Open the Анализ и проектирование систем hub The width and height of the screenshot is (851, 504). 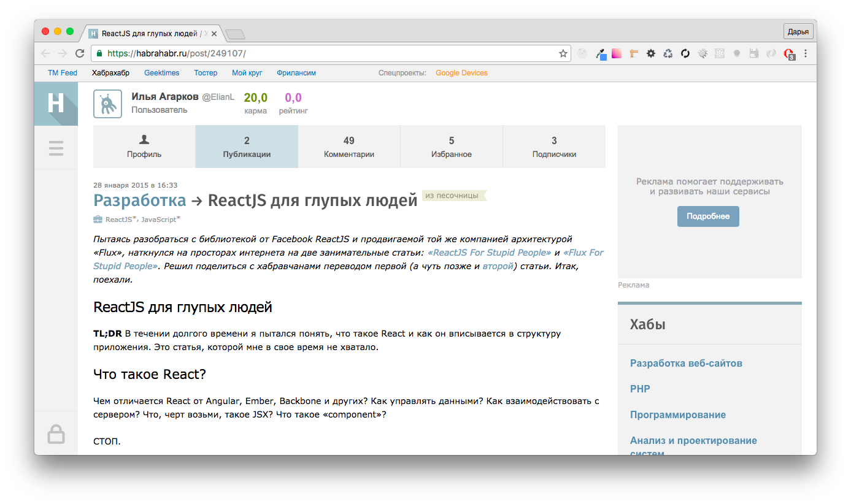(693, 447)
